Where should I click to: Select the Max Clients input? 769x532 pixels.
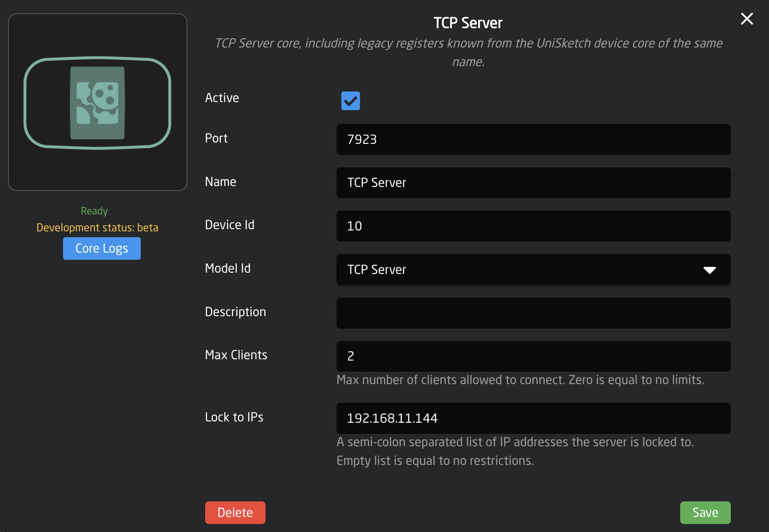(x=533, y=356)
